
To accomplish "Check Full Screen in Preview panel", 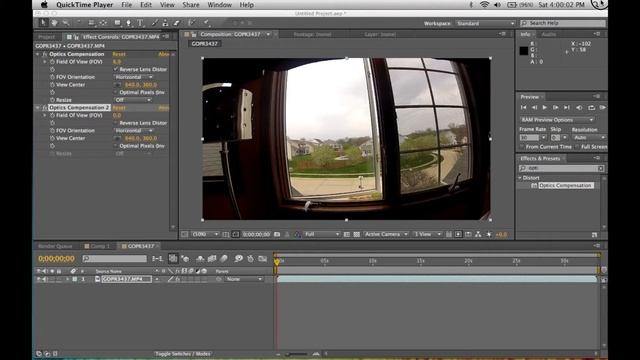I will (577, 147).
